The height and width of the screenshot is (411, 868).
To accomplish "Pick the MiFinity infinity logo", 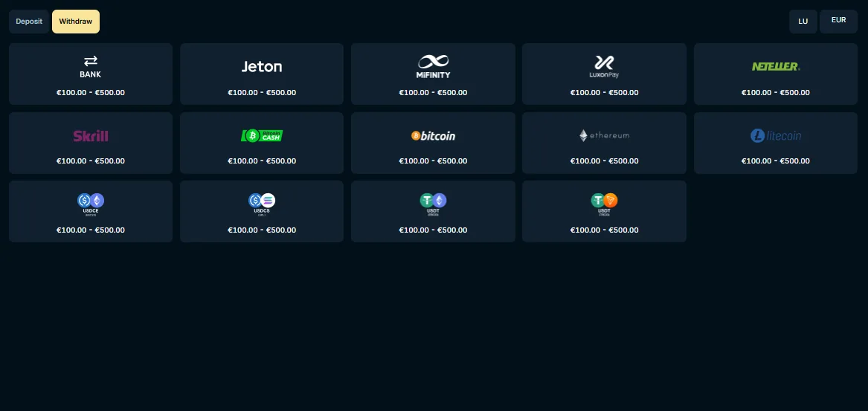I will click(x=433, y=66).
